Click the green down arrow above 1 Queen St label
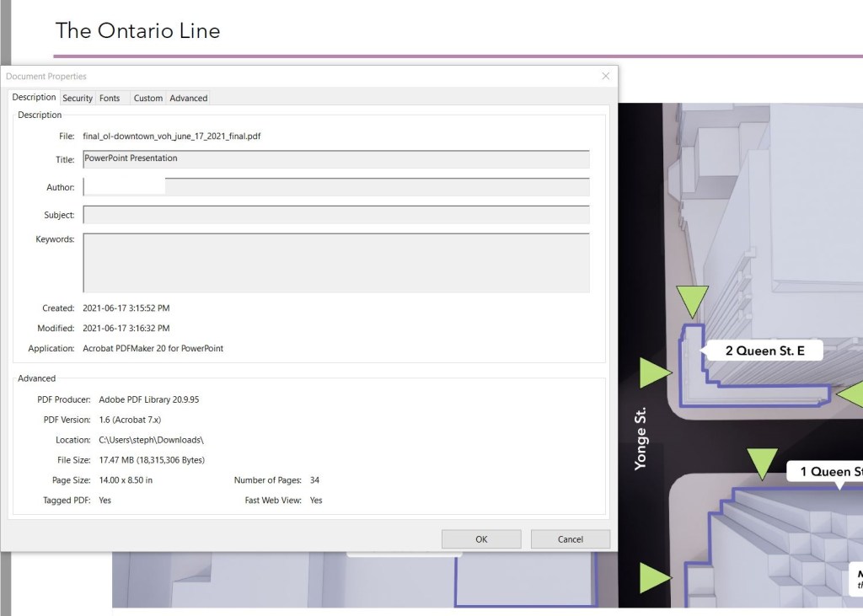 pyautogui.click(x=762, y=463)
